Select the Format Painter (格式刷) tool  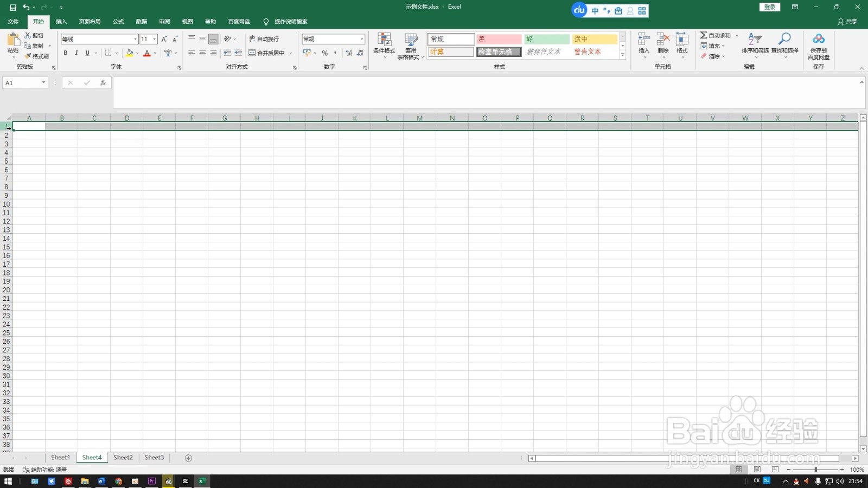[x=36, y=56]
